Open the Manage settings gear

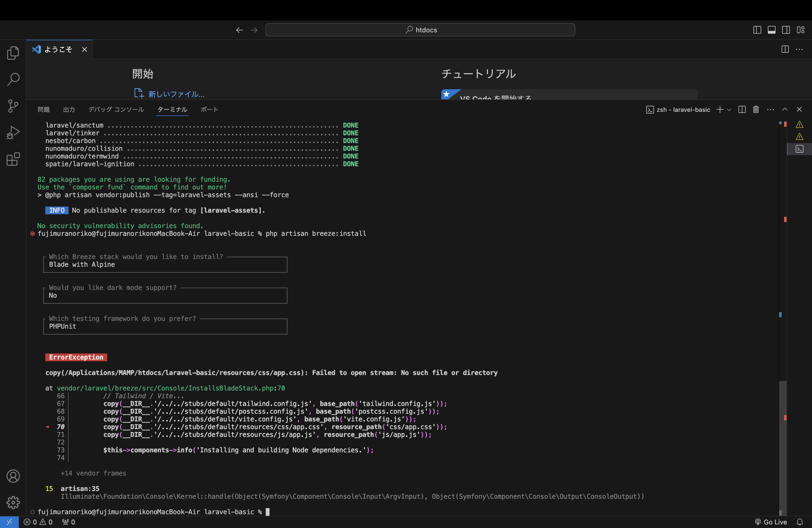point(13,502)
